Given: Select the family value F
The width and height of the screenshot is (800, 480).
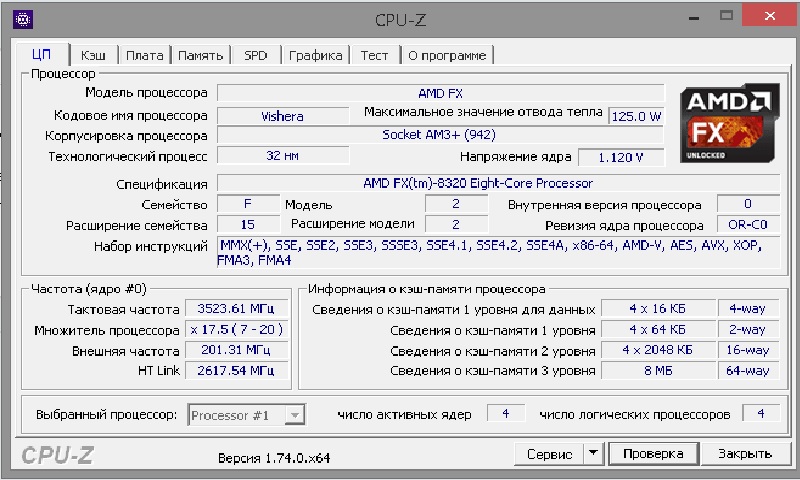Looking at the screenshot, I should click(248, 204).
